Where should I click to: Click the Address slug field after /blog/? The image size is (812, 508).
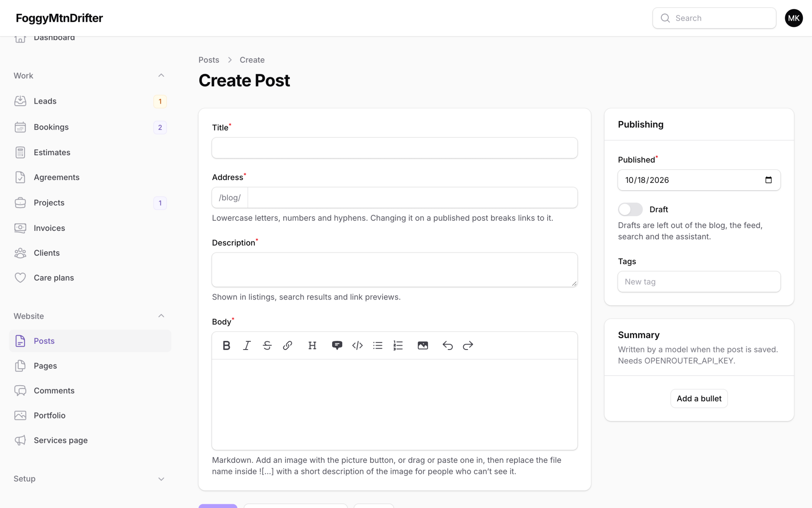tap(412, 198)
